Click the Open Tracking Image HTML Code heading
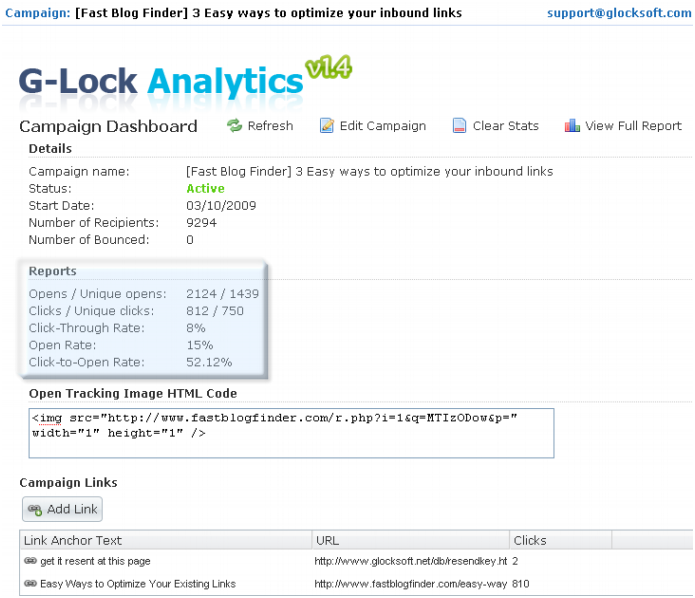695x598 pixels. tap(133, 393)
